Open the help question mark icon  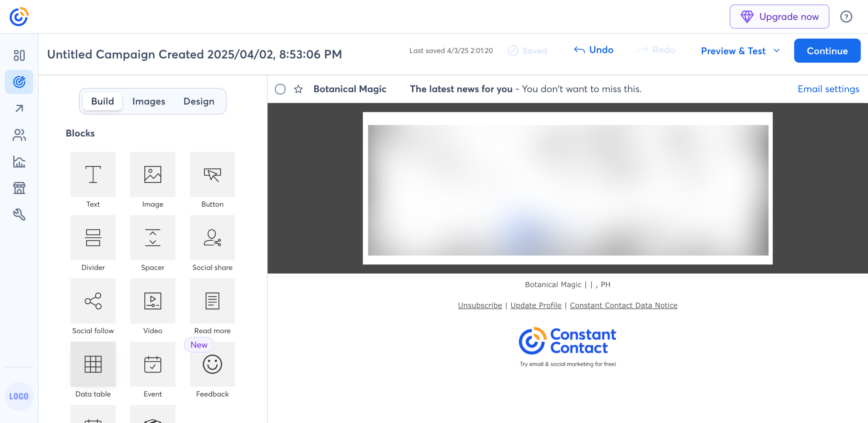click(x=846, y=17)
